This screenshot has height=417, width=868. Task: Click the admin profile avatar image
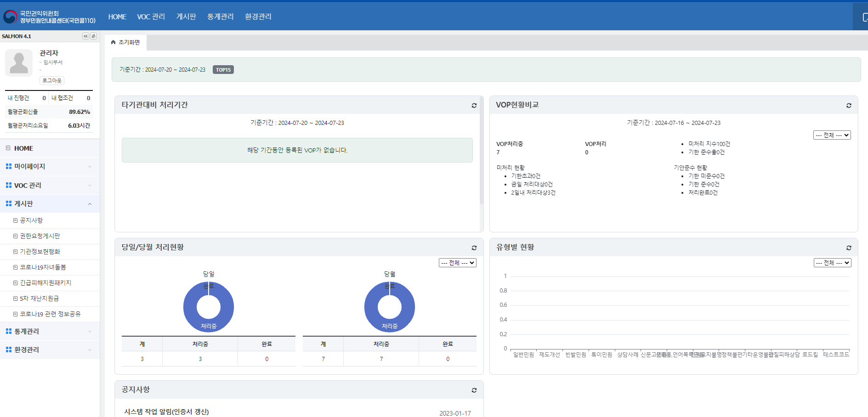19,63
